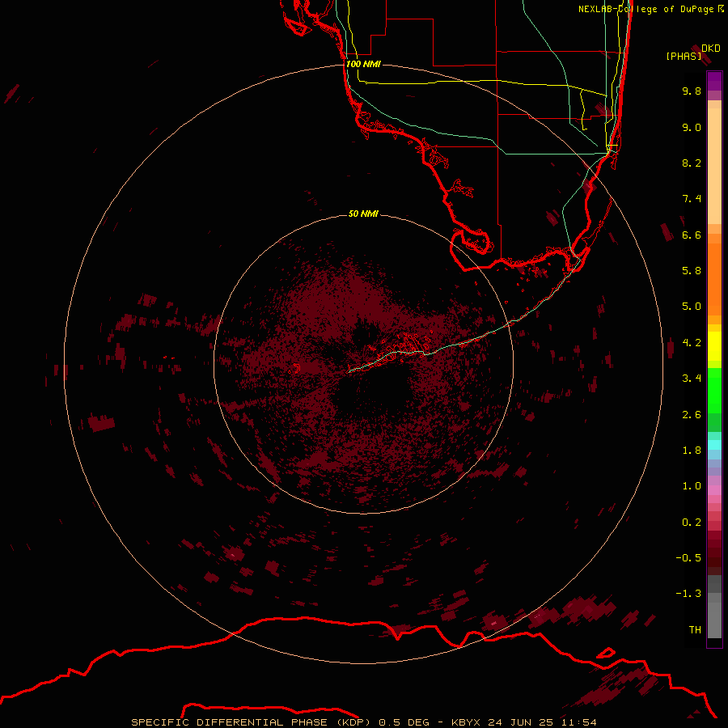Click the TH label on the color scale
Image resolution: width=728 pixels, height=728 pixels.
tap(695, 630)
